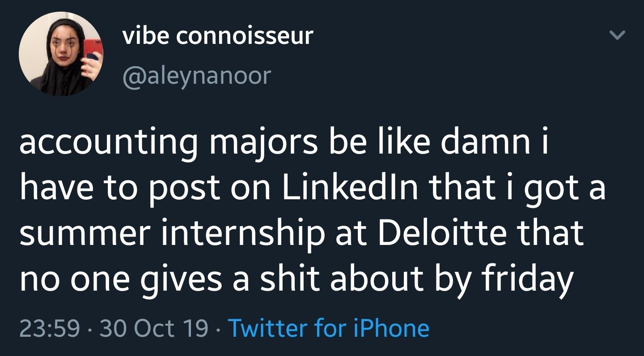The width and height of the screenshot is (644, 356).
Task: Click the display name vibe connoisseur
Action: [218, 35]
